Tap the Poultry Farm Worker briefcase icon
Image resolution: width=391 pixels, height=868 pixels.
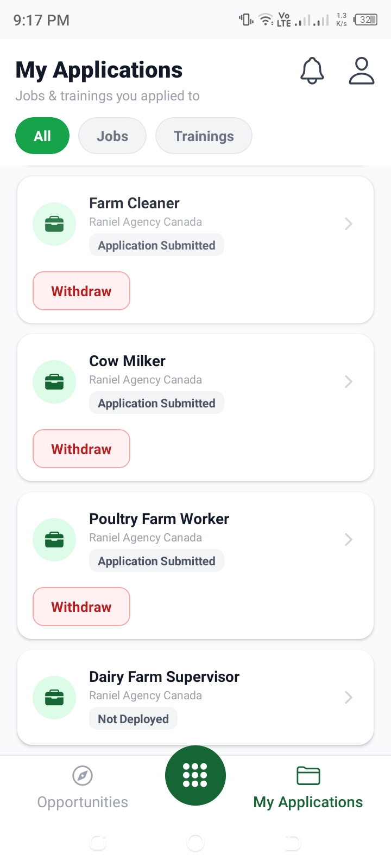(54, 540)
